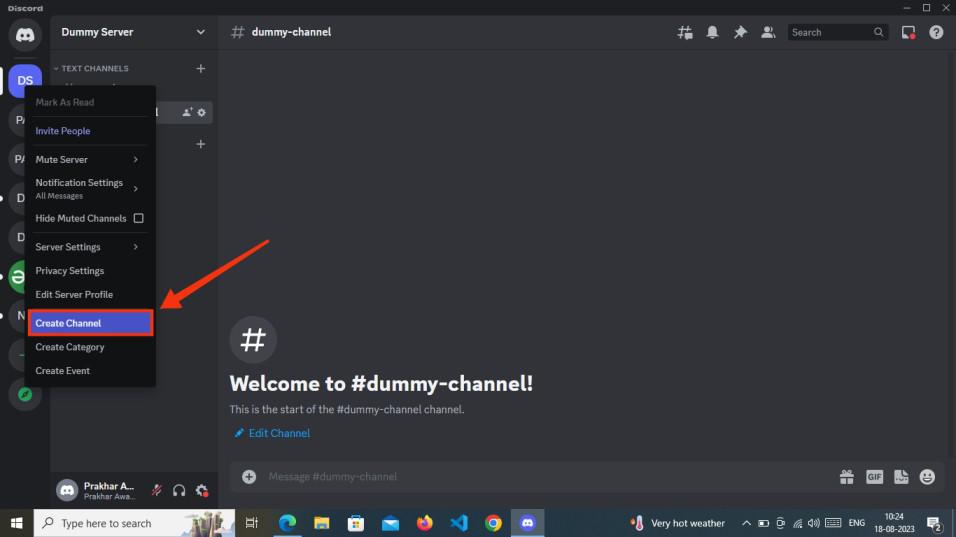Image resolution: width=956 pixels, height=537 pixels.
Task: Open taskbar volume icon
Action: pyautogui.click(x=813, y=523)
